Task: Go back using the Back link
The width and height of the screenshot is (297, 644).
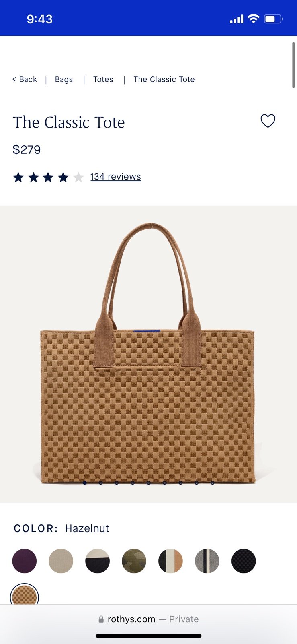Action: (x=25, y=79)
